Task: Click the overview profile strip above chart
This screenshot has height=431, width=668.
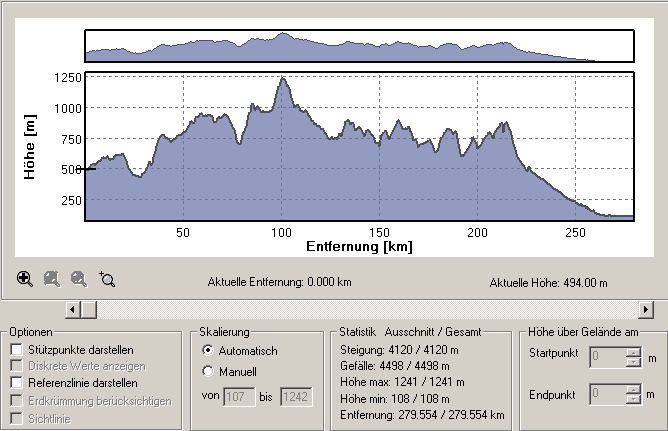Action: click(359, 46)
